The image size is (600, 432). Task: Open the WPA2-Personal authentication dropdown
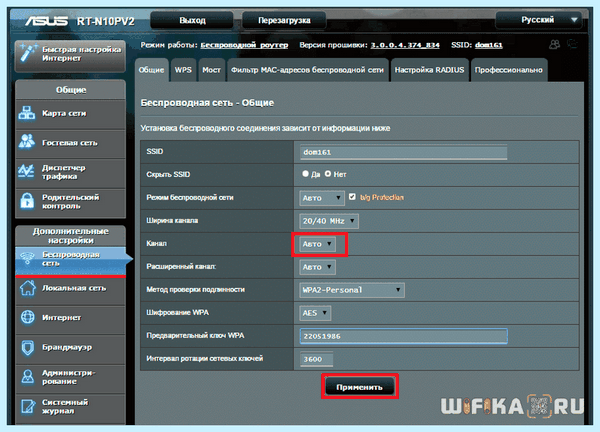[x=352, y=290]
